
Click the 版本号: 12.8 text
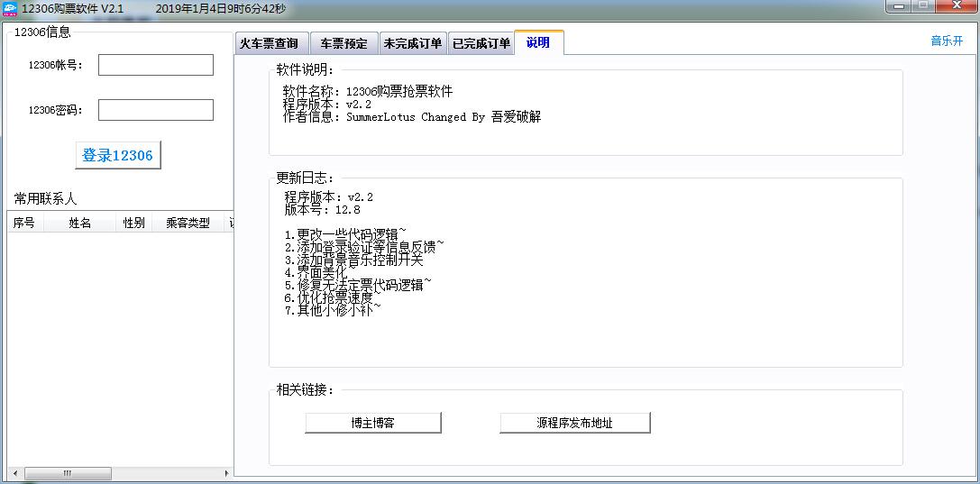point(322,210)
